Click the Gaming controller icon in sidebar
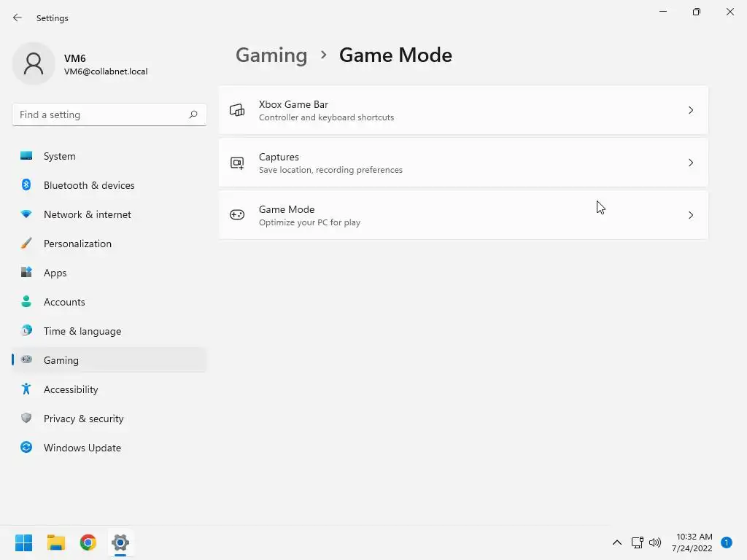 tap(26, 359)
